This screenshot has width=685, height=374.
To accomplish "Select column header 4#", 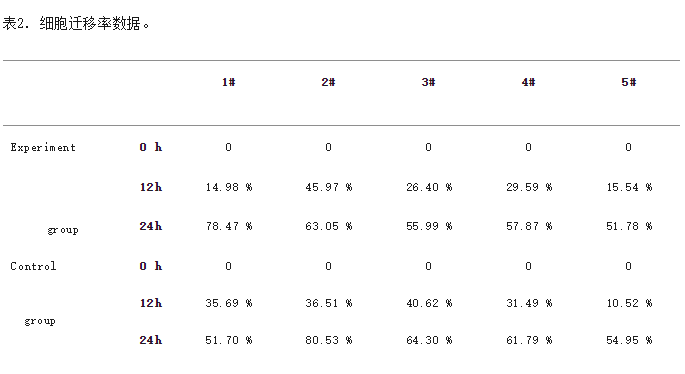I will tap(529, 82).
